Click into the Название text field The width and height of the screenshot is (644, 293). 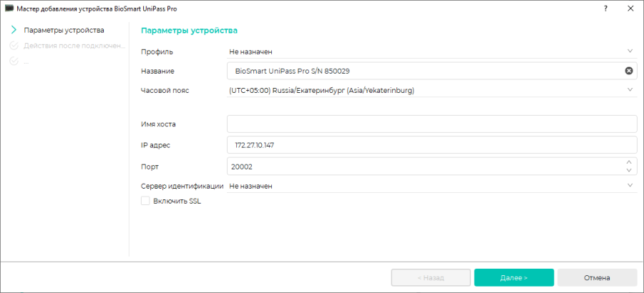pyautogui.click(x=431, y=71)
